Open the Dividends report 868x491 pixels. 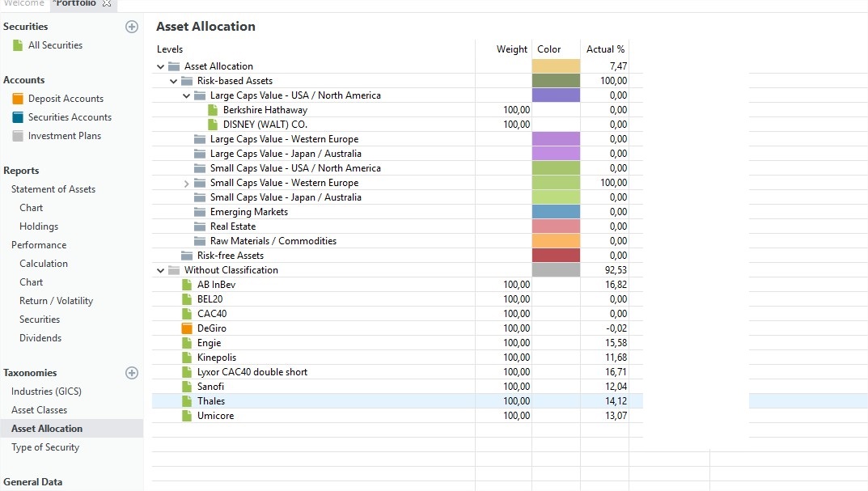pos(40,337)
